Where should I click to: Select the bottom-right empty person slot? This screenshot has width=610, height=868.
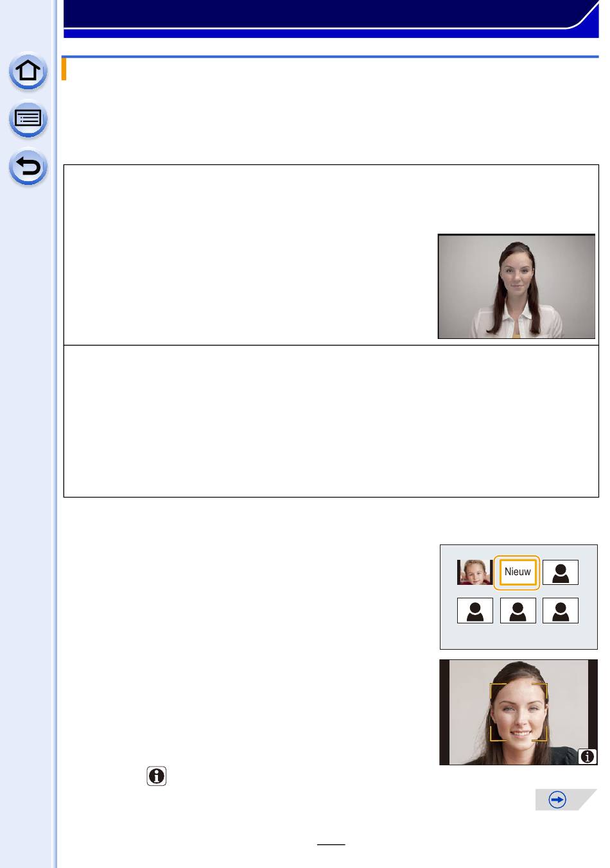coord(561,611)
